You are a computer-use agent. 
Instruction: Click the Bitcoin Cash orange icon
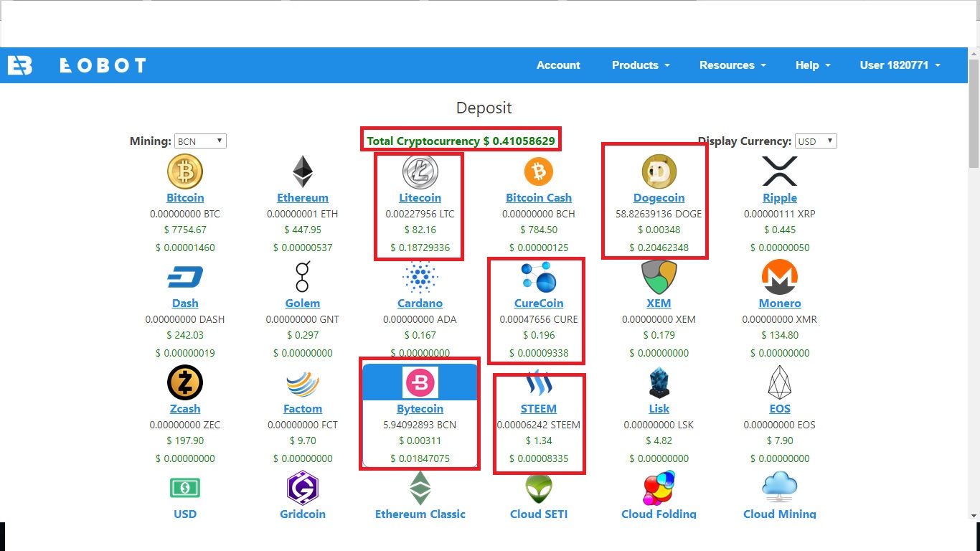pyautogui.click(x=539, y=172)
